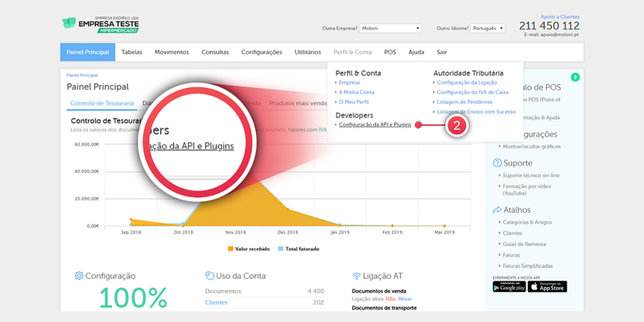Select the Painel Principal menu tab
644x322 pixels.
[88, 52]
